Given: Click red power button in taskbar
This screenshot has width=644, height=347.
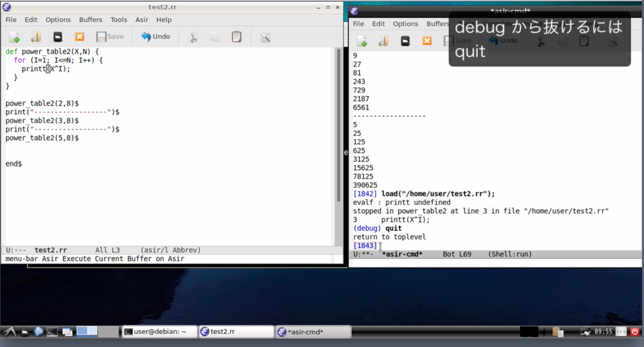Looking at the screenshot, I should pyautogui.click(x=635, y=332).
